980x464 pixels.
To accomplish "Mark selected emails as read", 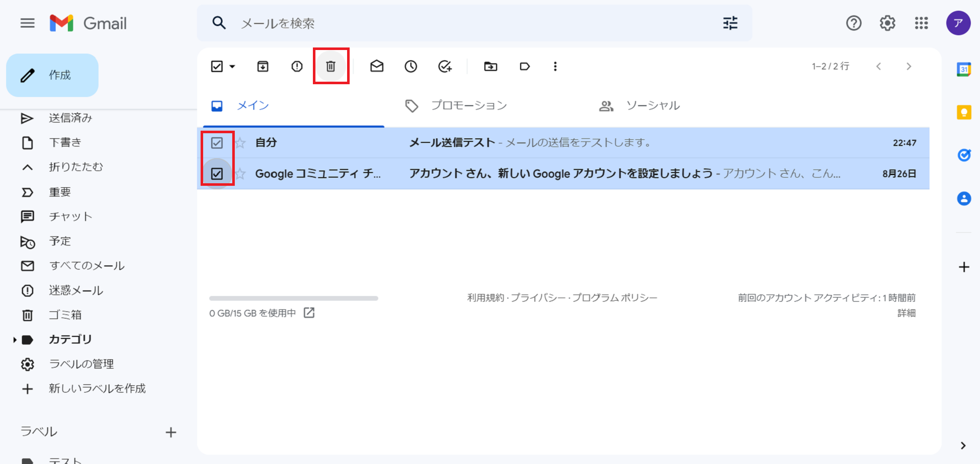I will pos(377,66).
